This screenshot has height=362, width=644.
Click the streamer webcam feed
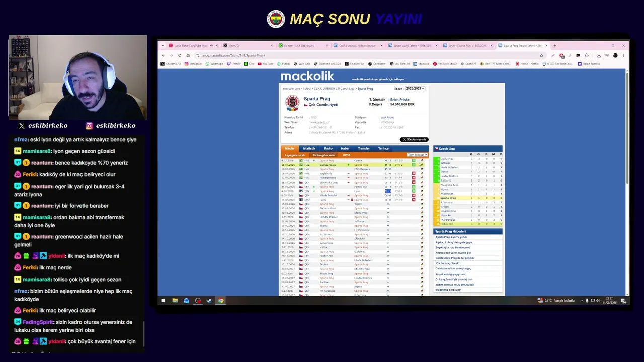[x=78, y=77]
